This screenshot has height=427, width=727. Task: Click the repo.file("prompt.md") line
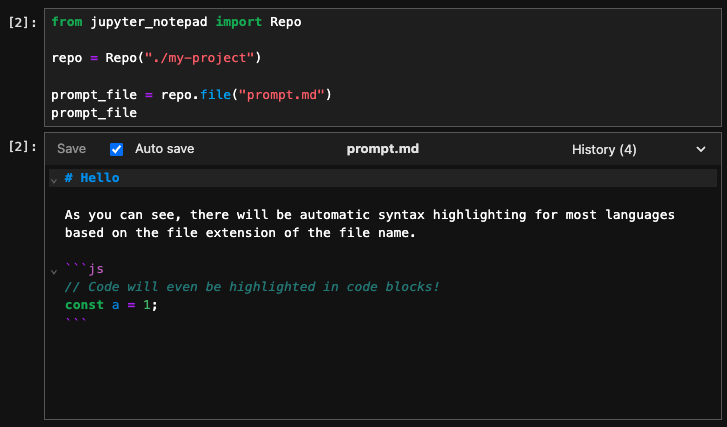point(191,95)
